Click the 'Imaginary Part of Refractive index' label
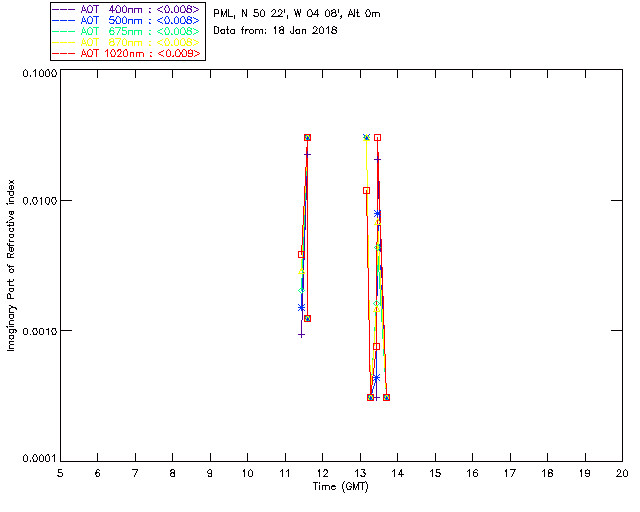Screen dimensions: 640x512 click(11, 265)
